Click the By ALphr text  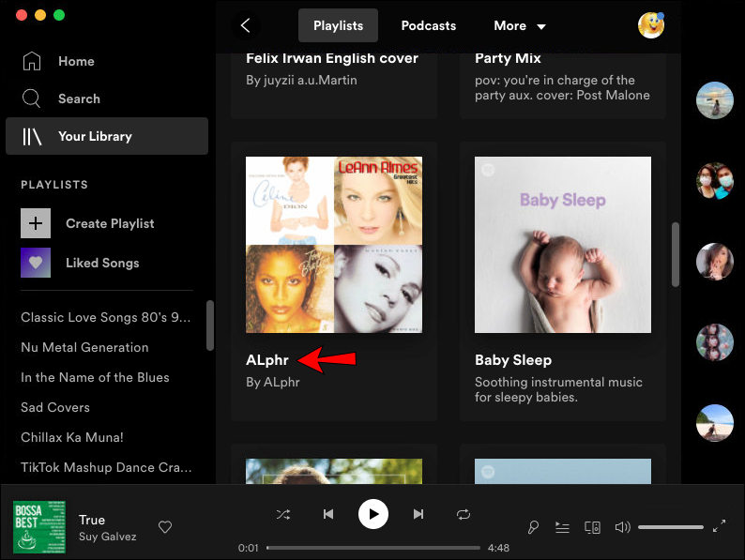273,383
